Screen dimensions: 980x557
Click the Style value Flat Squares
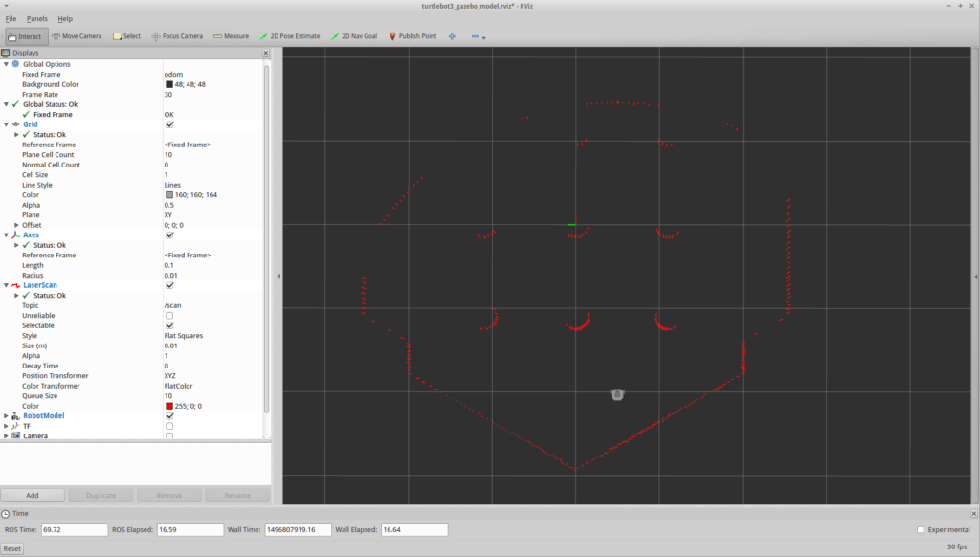click(183, 336)
